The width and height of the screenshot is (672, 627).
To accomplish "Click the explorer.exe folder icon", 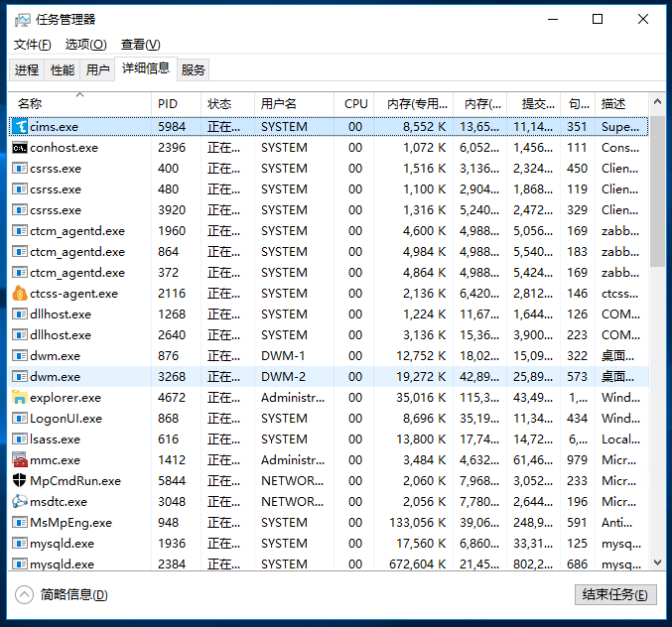I will [x=20, y=398].
